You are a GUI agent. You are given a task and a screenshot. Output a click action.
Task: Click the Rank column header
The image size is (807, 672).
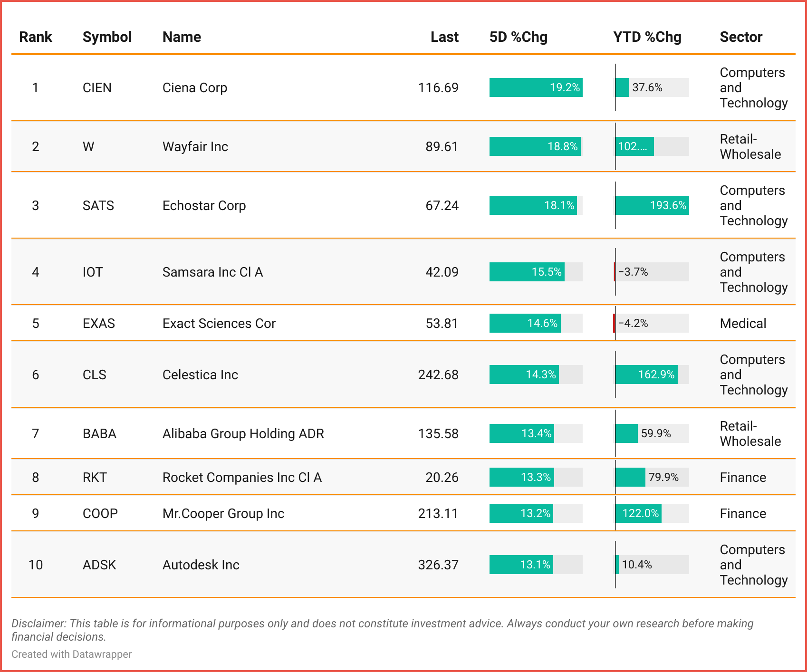35,37
